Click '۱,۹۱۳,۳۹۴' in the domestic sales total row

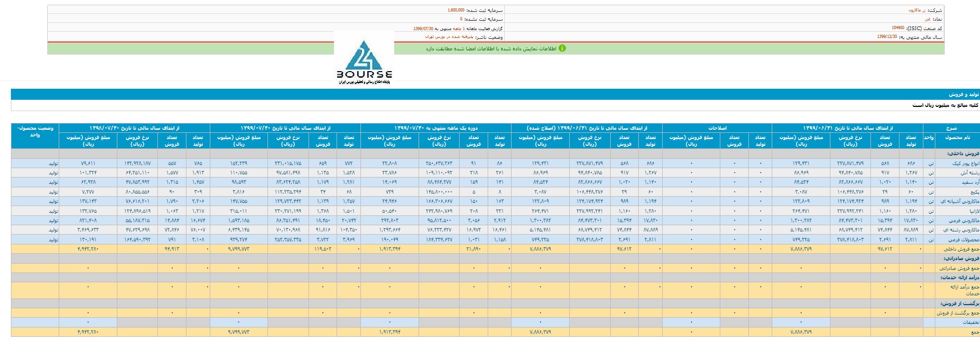coord(390,249)
